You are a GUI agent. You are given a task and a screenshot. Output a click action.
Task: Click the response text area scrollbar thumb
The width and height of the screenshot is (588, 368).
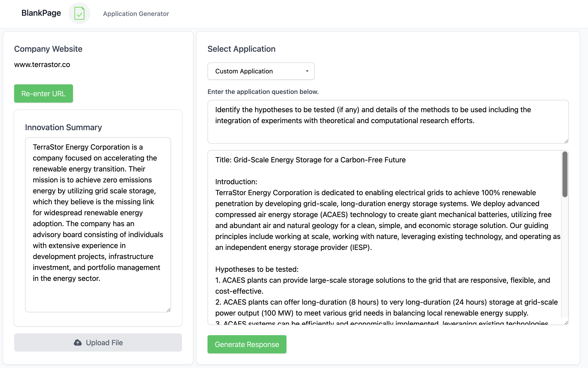point(565,174)
